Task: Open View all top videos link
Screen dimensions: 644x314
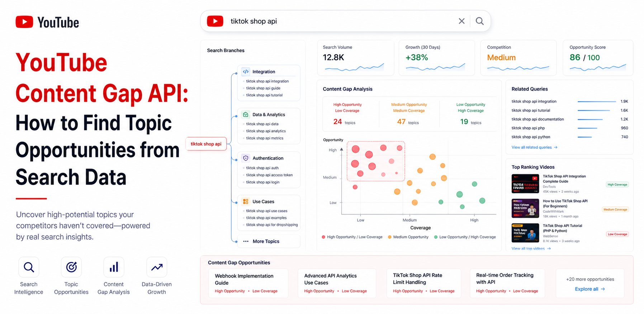Action: [531, 248]
